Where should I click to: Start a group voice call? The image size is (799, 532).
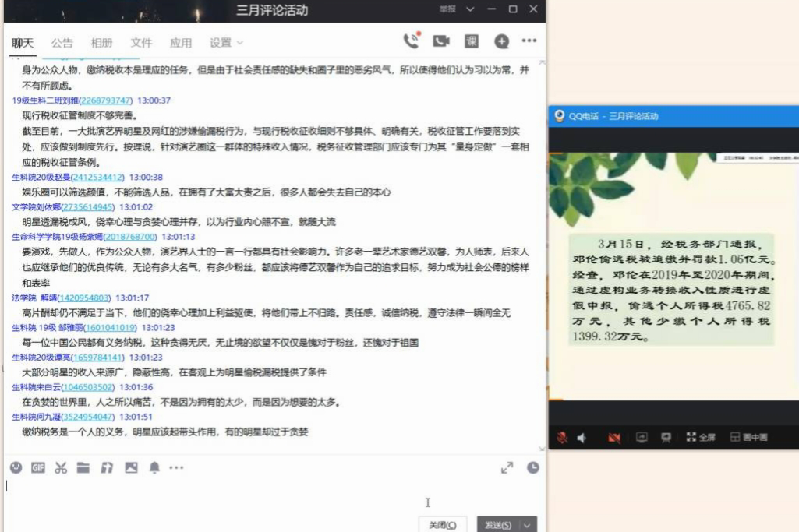tap(411, 41)
